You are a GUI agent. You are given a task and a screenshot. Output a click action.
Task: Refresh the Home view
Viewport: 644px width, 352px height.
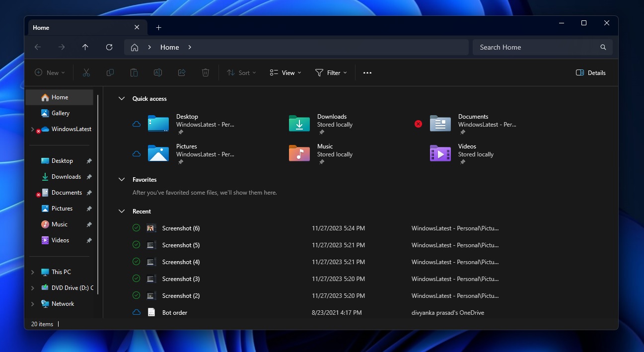coord(109,47)
